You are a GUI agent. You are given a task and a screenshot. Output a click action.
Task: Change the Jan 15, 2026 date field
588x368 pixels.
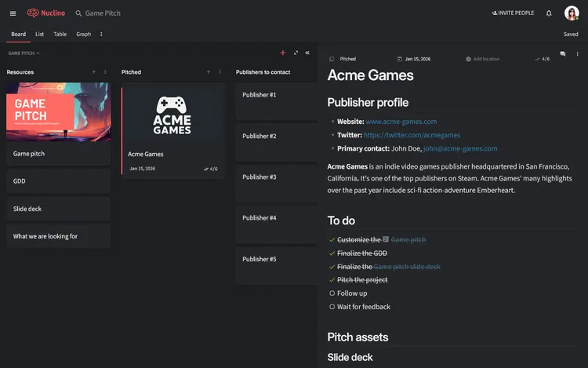414,59
